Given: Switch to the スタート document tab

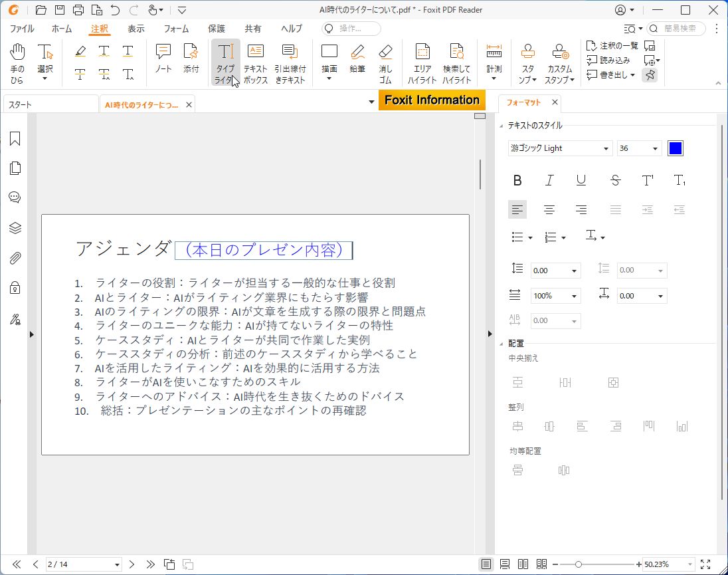Looking at the screenshot, I should click(x=51, y=104).
